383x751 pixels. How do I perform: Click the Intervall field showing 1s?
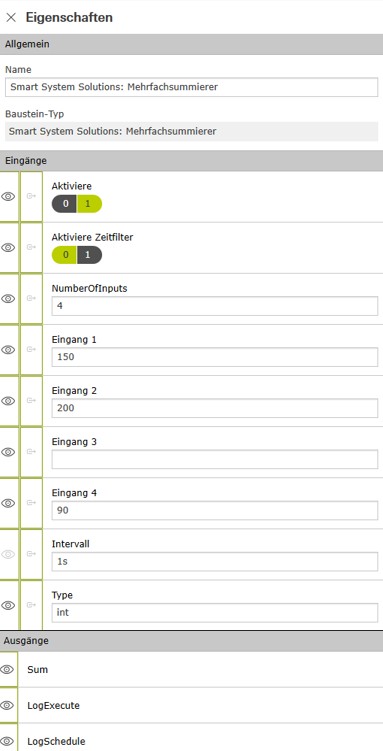click(x=214, y=561)
